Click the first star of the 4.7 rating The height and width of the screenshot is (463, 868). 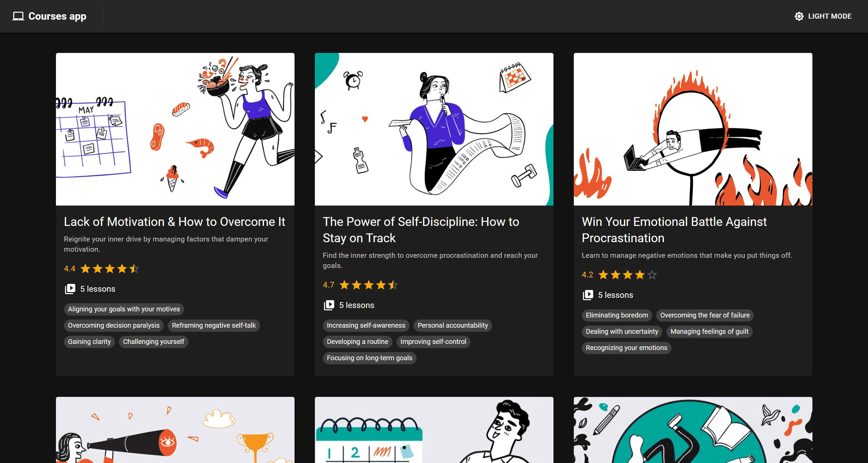coord(344,285)
